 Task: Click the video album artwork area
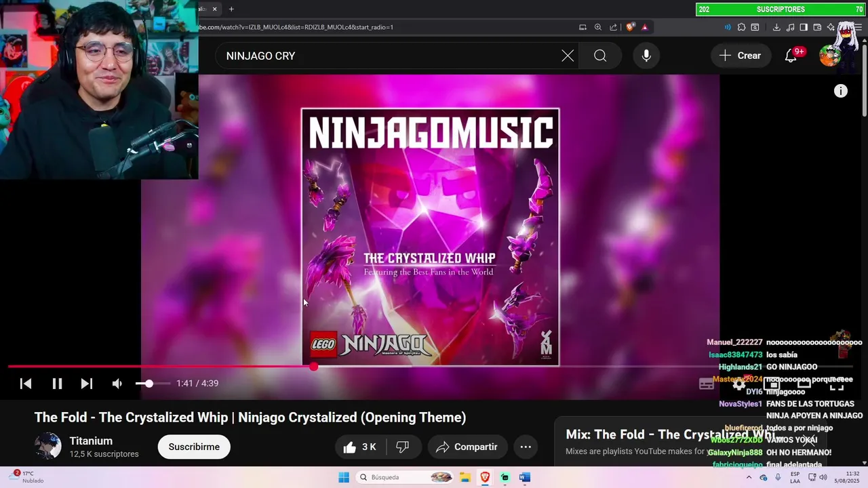[x=431, y=237]
